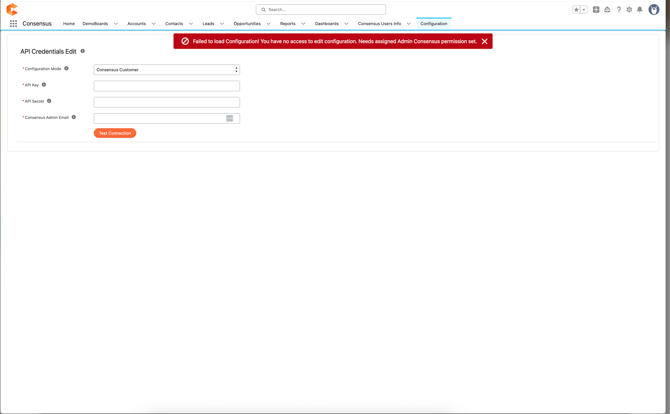Open the App Launcher grid icon
This screenshot has width=670, height=414.
[x=13, y=23]
